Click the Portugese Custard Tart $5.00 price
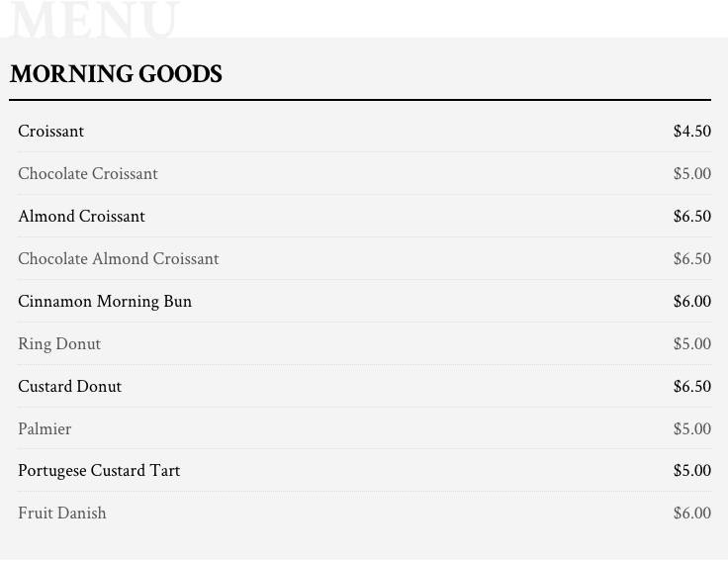This screenshot has width=728, height=561. tap(692, 470)
